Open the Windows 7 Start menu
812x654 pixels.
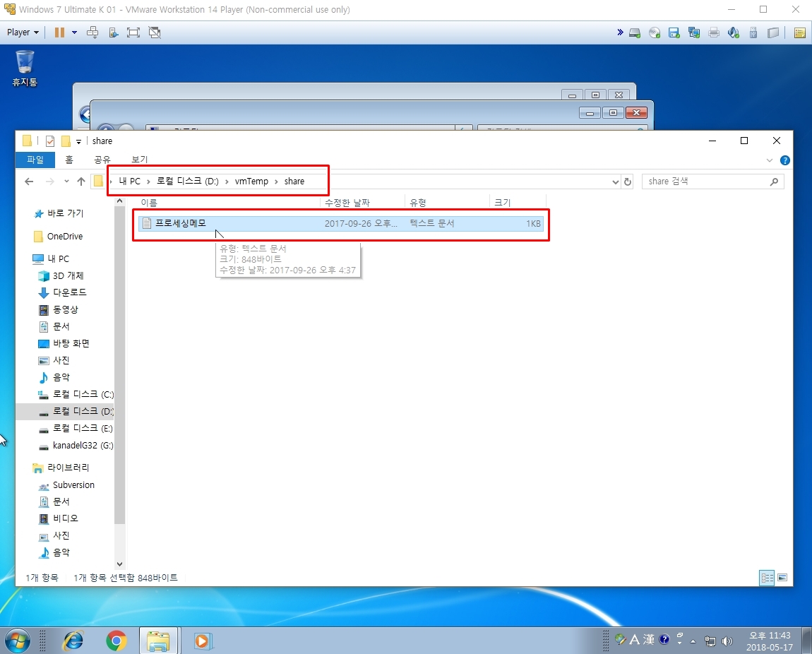click(x=18, y=641)
